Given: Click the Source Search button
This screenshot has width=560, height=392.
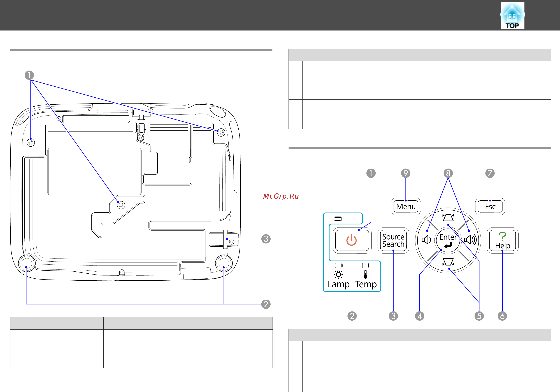Looking at the screenshot, I should pos(393,240).
